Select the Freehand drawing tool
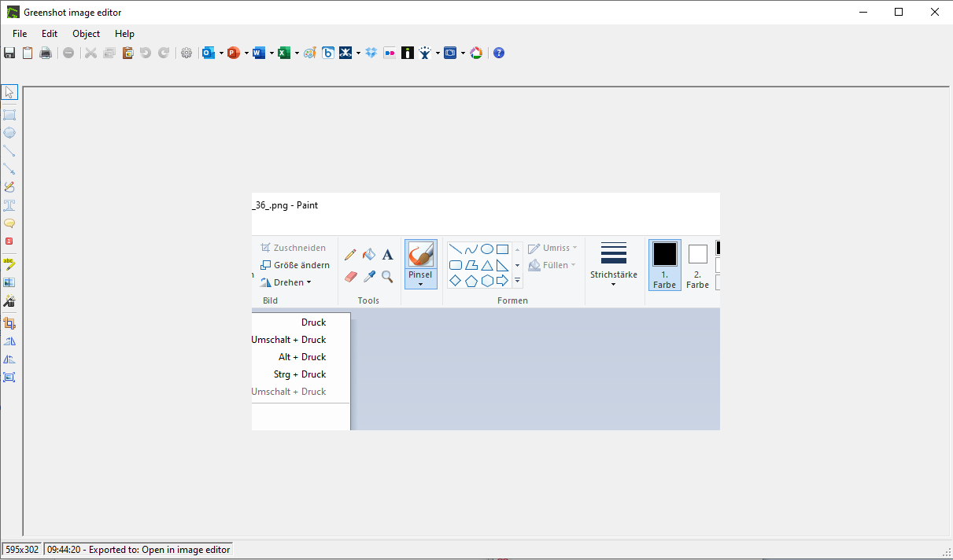Screen dimensions: 953x560 pos(9,186)
